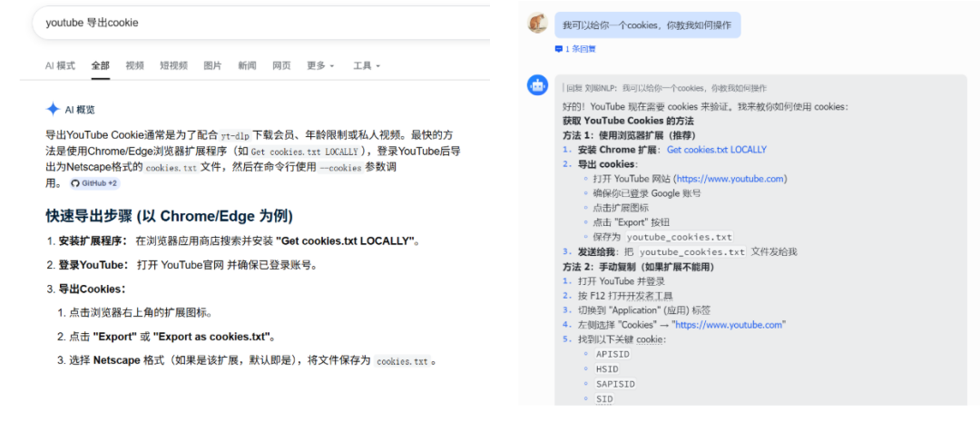Image resolution: width=980 pixels, height=422 pixels.
Task: Click the HSID cookie name
Action: click(607, 369)
